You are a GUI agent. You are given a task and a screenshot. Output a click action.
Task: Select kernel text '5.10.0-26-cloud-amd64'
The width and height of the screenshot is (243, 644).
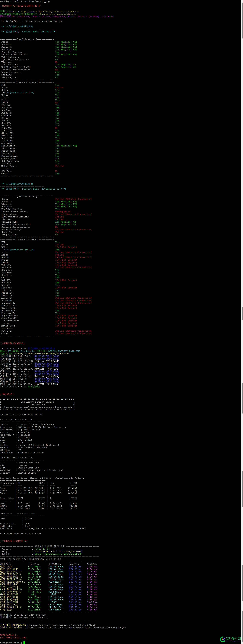[x=32, y=448]
